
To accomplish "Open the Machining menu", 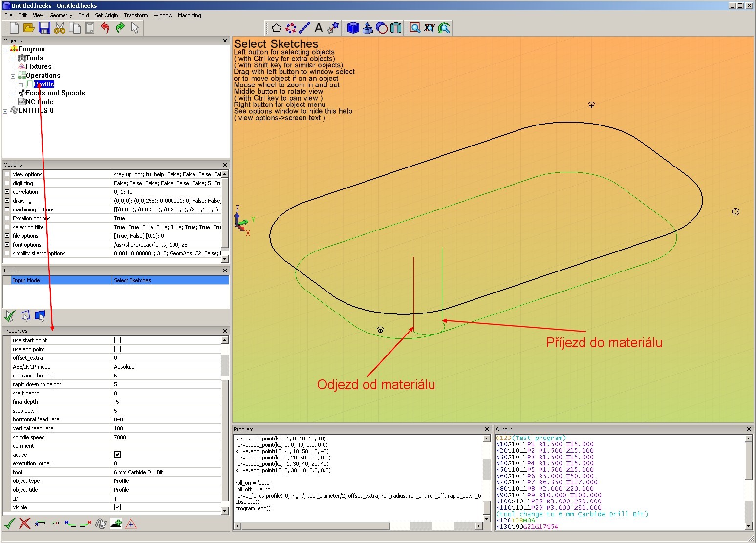I will (189, 15).
